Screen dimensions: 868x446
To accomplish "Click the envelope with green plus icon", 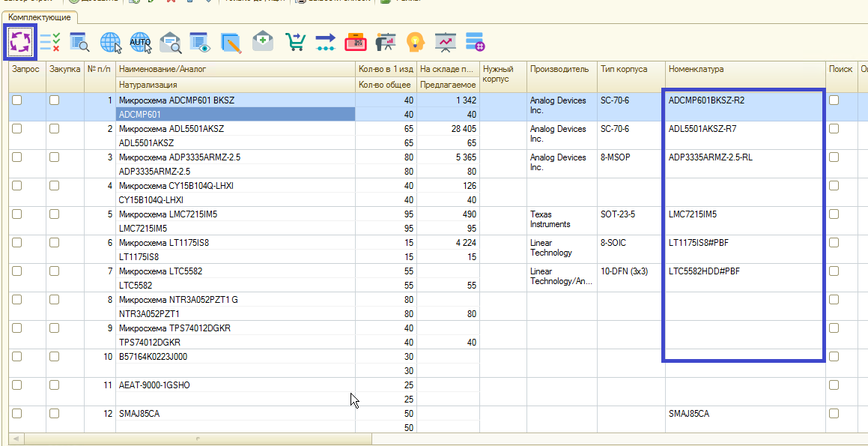I will point(262,42).
